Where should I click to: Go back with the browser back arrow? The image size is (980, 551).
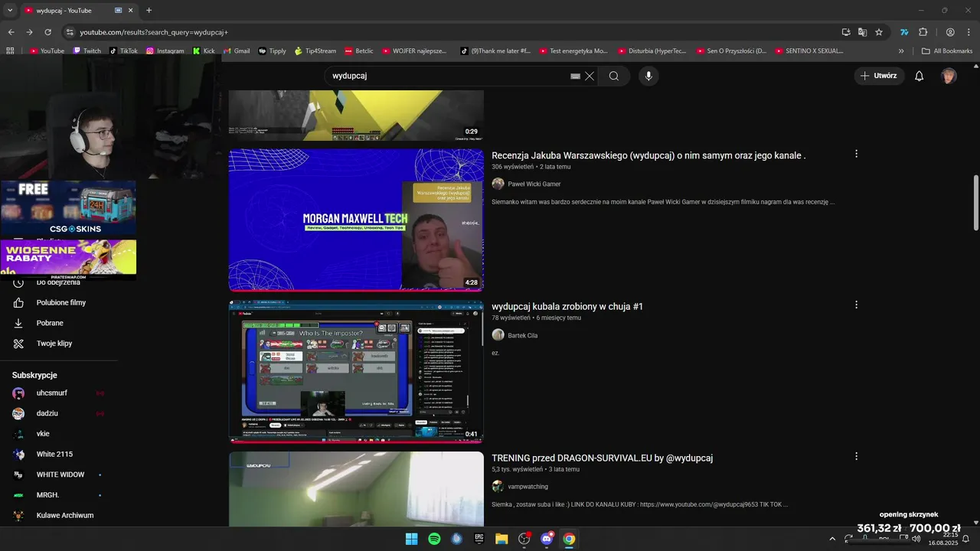pos(11,32)
